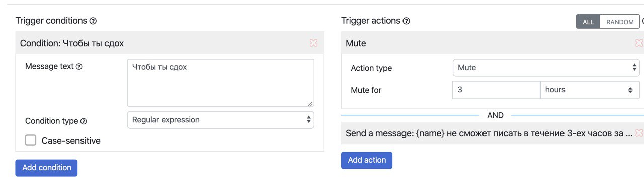Open the hours unit dropdown

coord(590,90)
